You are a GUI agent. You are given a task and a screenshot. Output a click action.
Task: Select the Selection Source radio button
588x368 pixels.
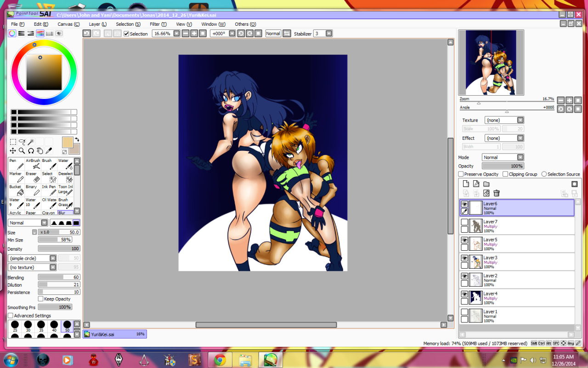(x=544, y=174)
